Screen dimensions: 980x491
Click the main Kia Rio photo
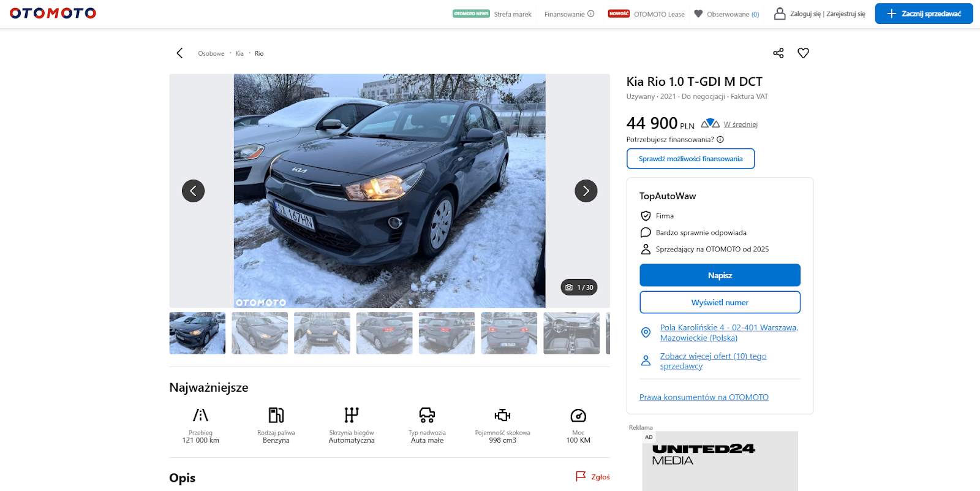[x=390, y=191]
